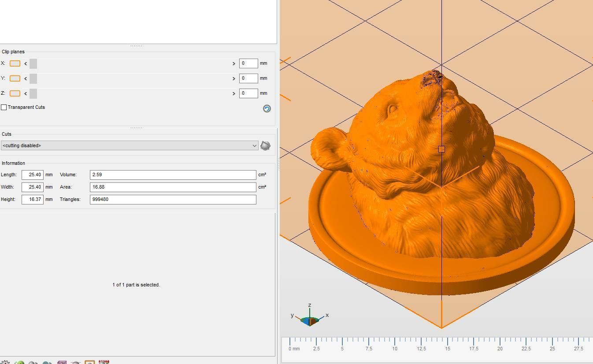Screen dimensions: 593x364
Task: Open the cutting disabled dropdown
Action: pyautogui.click(x=130, y=145)
